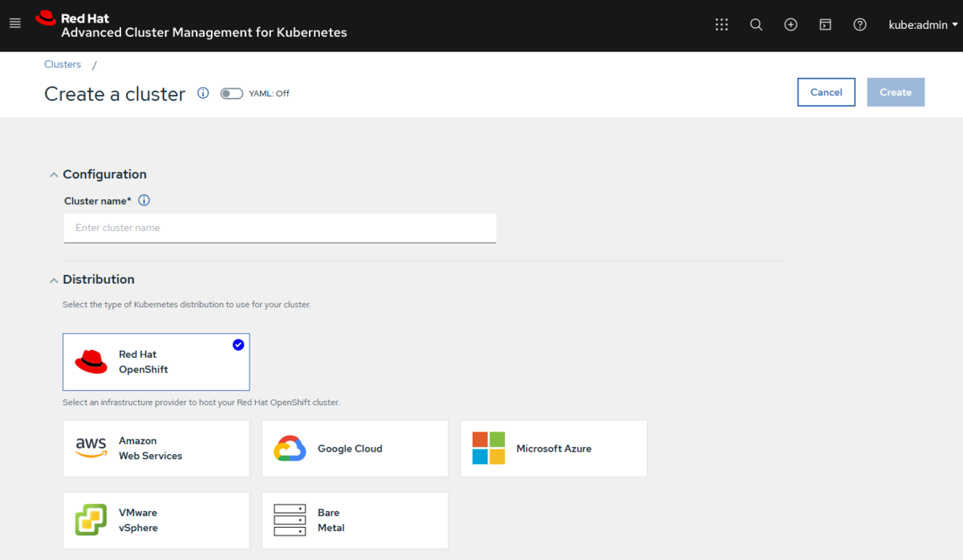Click the Create button

[x=896, y=92]
